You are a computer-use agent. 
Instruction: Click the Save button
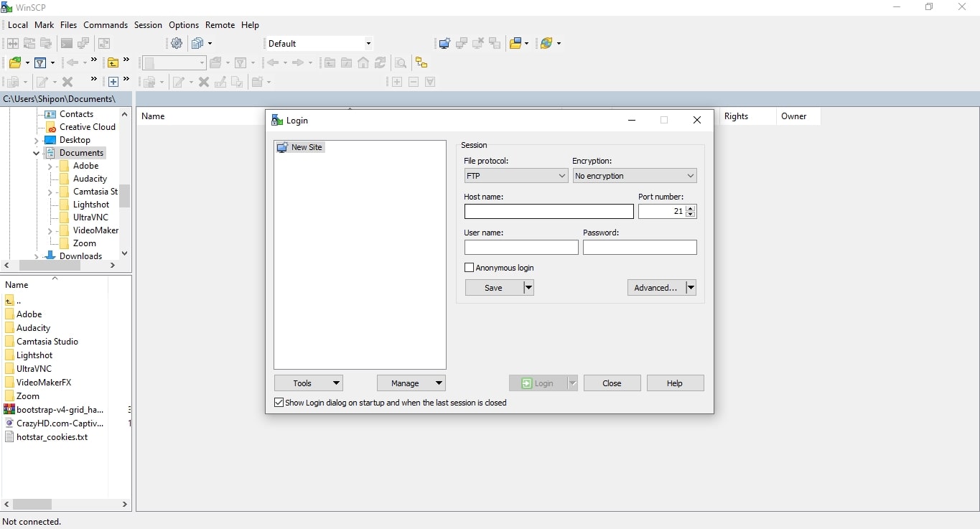point(494,288)
